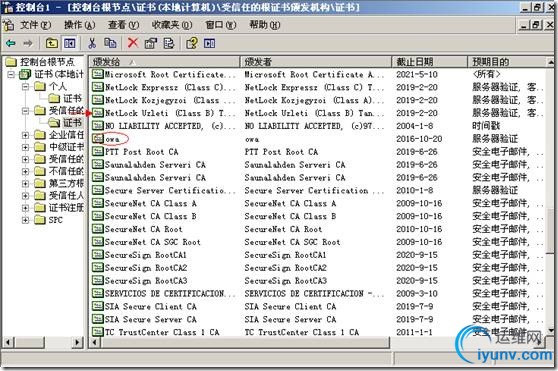Select SIA Secure Client CA row
Image resolution: width=558 pixels, height=371 pixels.
[x=317, y=306]
